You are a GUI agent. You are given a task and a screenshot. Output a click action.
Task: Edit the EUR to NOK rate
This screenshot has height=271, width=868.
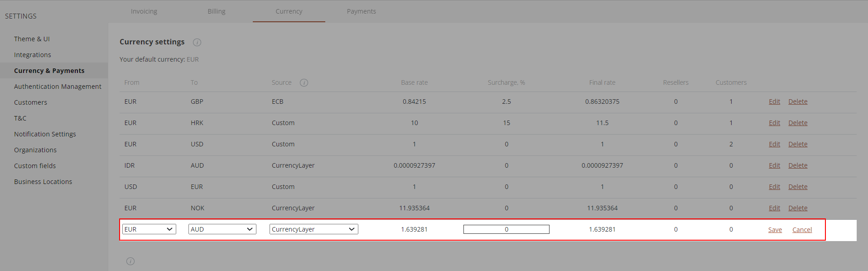point(774,208)
